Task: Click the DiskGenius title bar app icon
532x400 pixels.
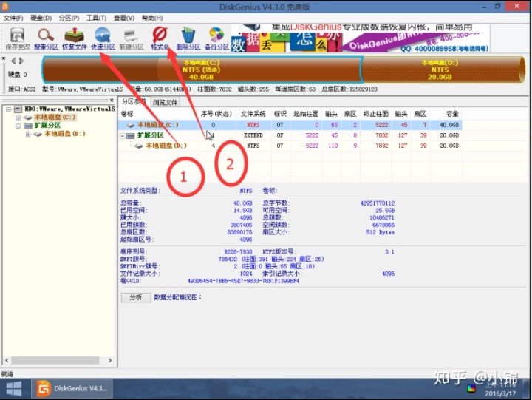Action: click(x=5, y=6)
